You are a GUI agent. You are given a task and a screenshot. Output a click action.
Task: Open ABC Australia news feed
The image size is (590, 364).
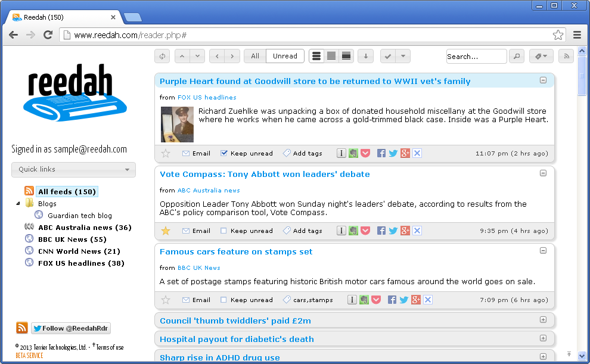(x=85, y=228)
